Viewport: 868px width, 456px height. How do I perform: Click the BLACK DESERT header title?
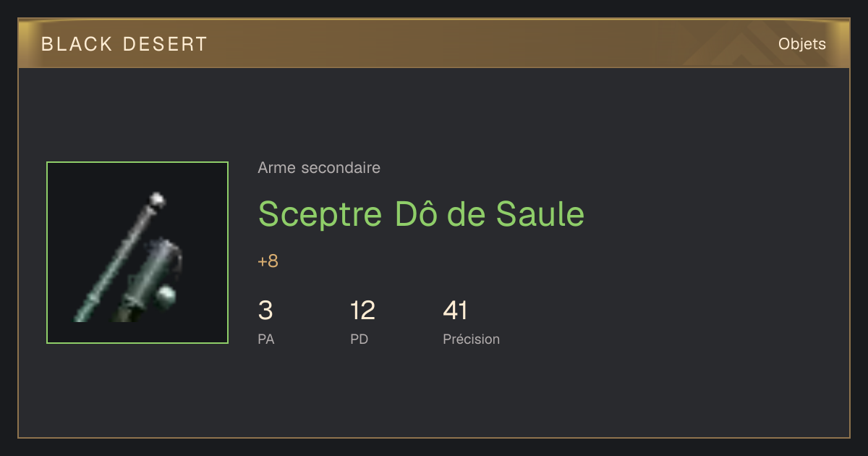pyautogui.click(x=124, y=44)
